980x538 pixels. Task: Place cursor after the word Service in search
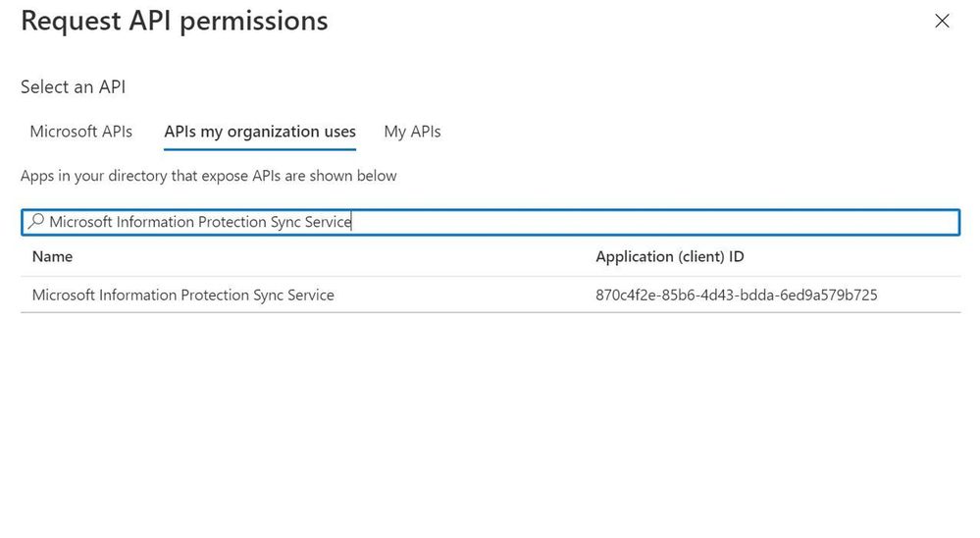tap(351, 222)
